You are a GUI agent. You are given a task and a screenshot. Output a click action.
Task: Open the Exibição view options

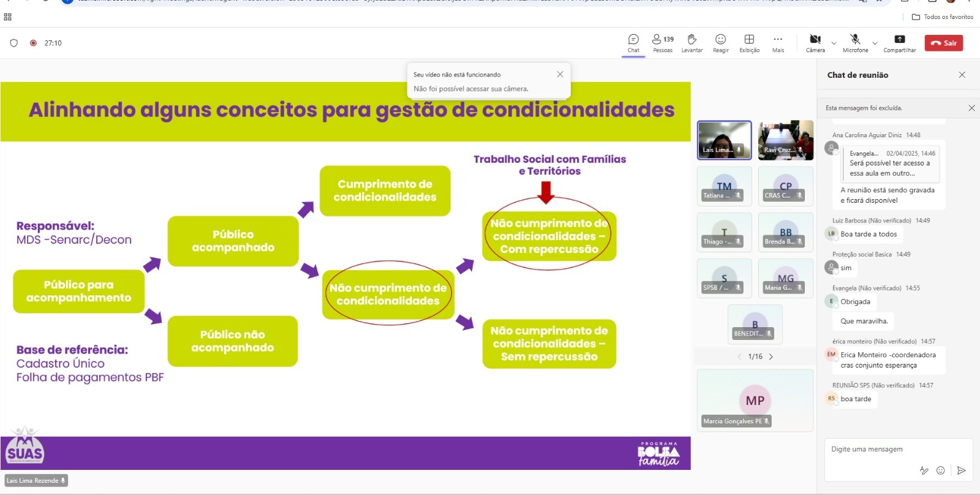749,40
